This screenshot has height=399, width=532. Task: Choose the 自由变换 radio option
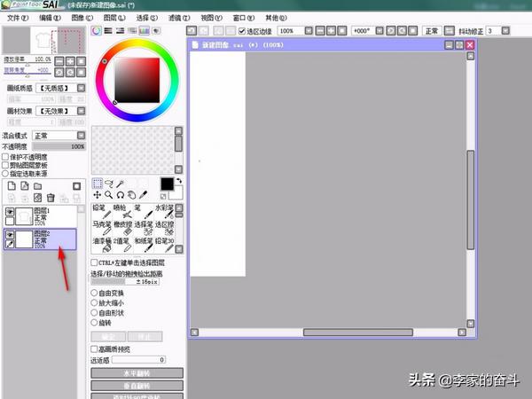click(x=94, y=293)
